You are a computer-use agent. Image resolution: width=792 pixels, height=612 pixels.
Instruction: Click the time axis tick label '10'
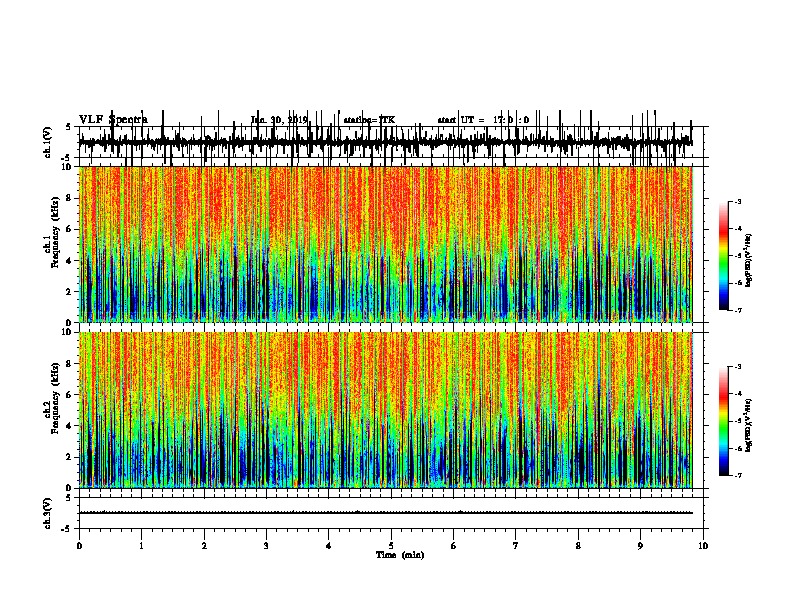click(x=703, y=546)
